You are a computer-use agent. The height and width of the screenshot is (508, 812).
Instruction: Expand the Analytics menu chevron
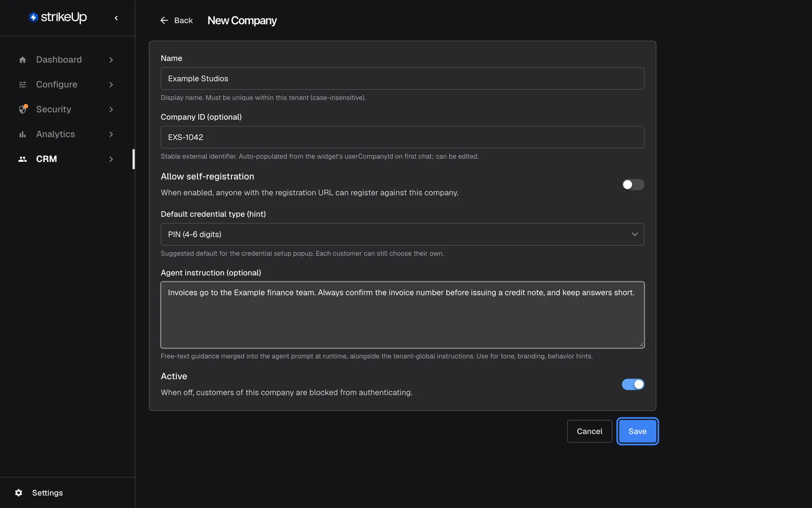[111, 134]
